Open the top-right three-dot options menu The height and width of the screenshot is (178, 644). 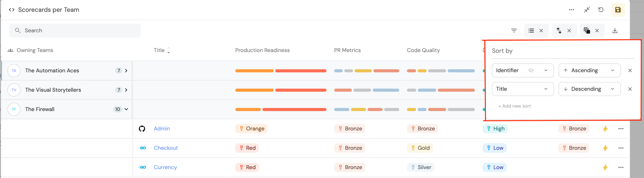[571, 10]
